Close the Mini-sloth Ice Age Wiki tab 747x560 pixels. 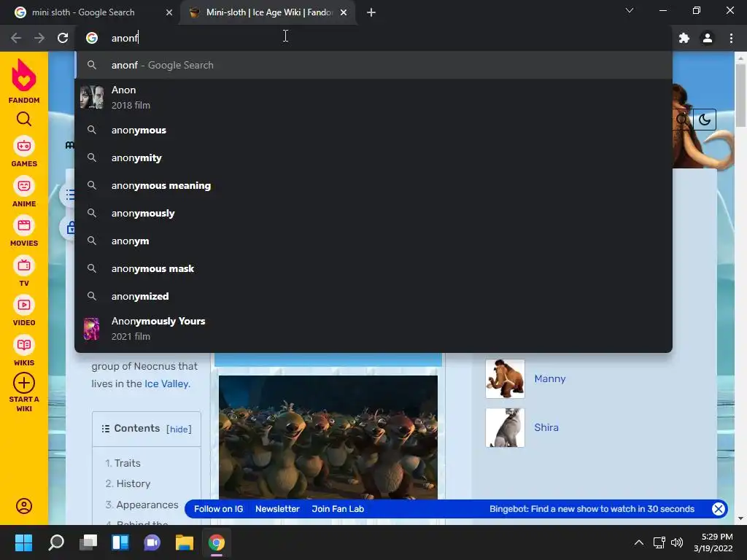pos(344,12)
